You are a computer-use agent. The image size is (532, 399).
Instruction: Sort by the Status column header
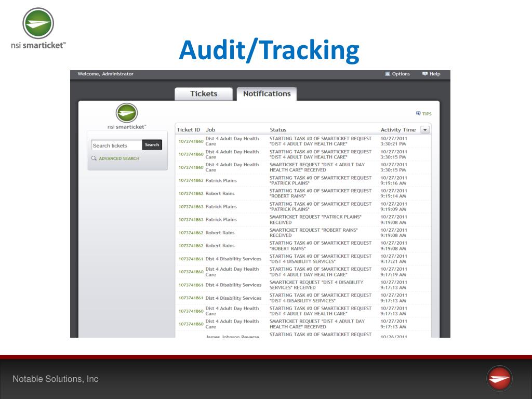pyautogui.click(x=278, y=129)
